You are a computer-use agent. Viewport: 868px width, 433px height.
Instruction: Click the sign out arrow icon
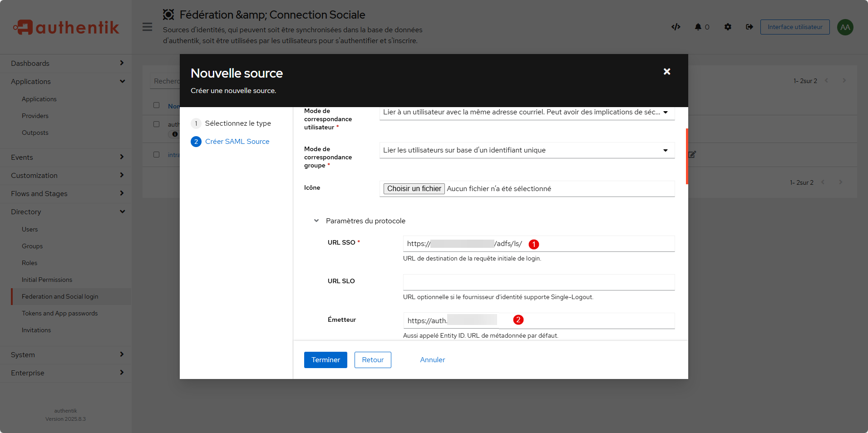point(749,27)
